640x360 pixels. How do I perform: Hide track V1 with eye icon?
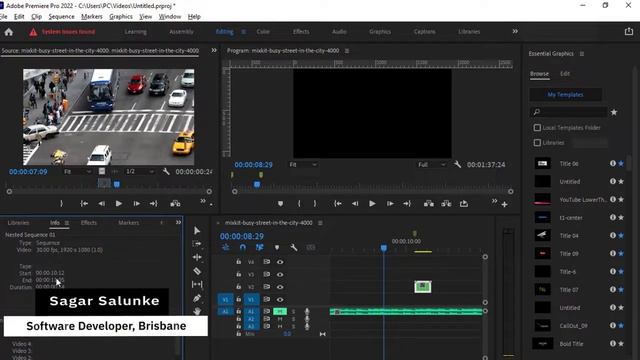point(280,299)
